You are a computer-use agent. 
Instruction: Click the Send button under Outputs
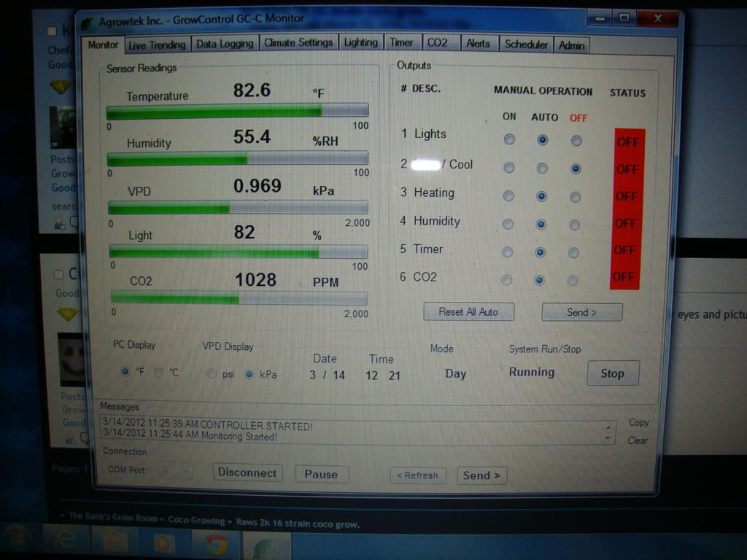click(x=581, y=312)
